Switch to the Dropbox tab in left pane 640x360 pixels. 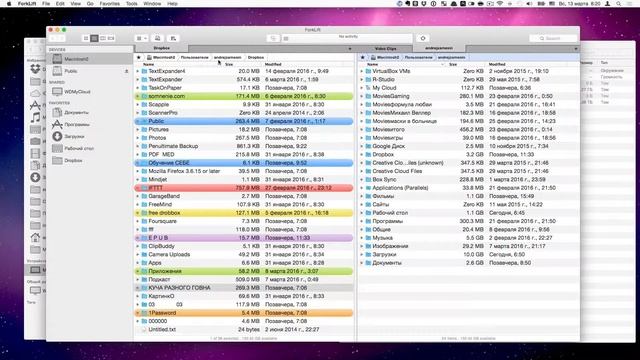(162, 48)
